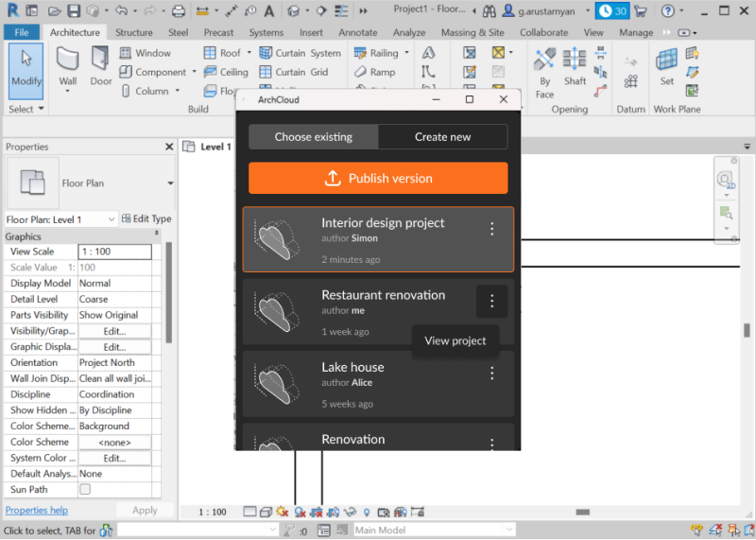
Task: Click the Publish version button
Action: [378, 179]
